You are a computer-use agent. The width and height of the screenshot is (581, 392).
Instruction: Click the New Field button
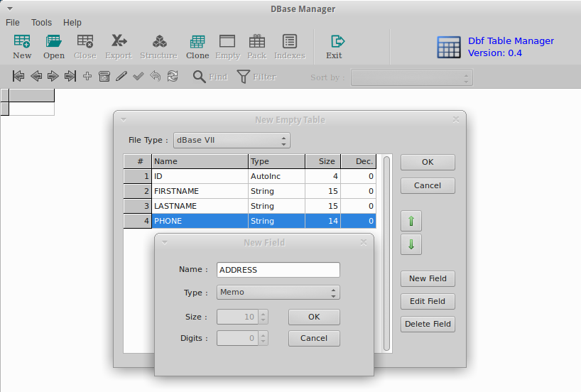(x=428, y=278)
